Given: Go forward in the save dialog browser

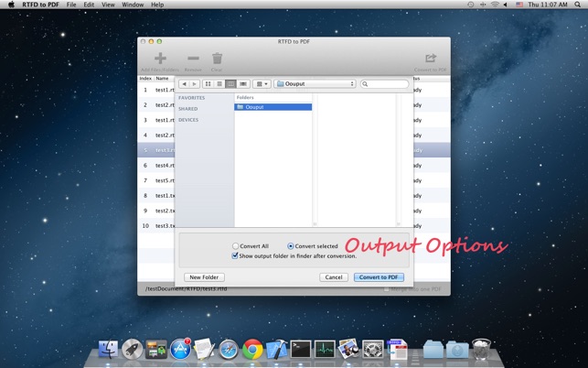Looking at the screenshot, I should pyautogui.click(x=194, y=84).
